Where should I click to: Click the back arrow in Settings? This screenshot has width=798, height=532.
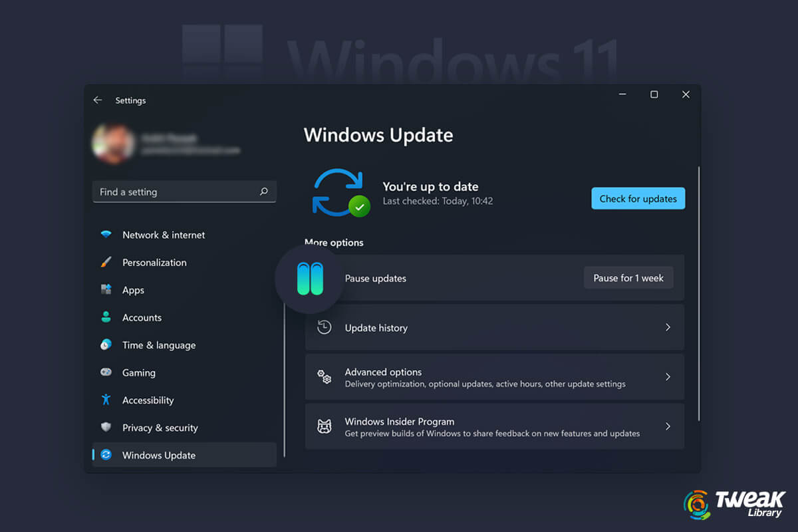pos(97,99)
